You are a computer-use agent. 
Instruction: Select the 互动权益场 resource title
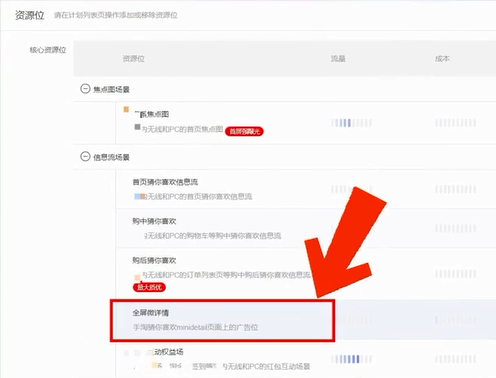(168, 352)
